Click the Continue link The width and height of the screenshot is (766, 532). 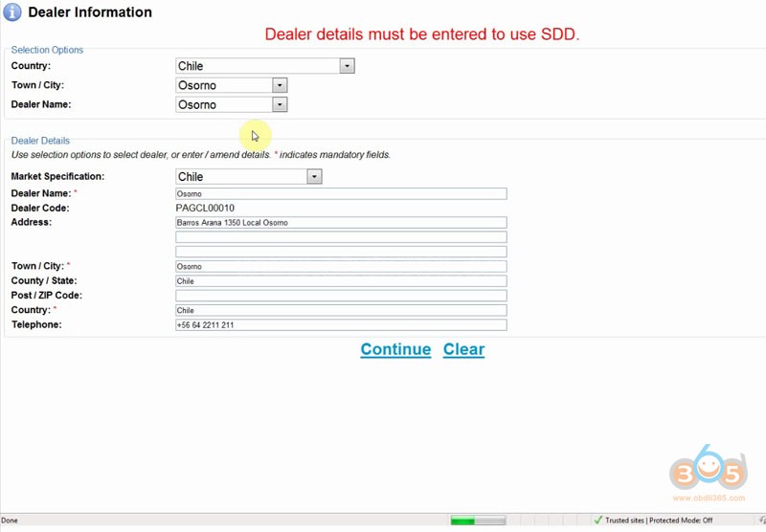(x=395, y=349)
